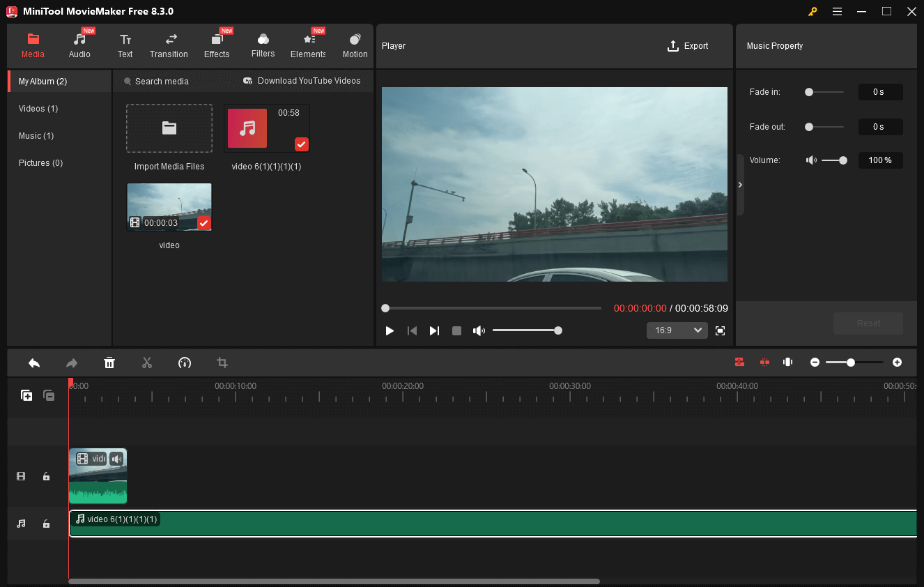
Task: Click the Redo arrow
Action: tap(72, 363)
